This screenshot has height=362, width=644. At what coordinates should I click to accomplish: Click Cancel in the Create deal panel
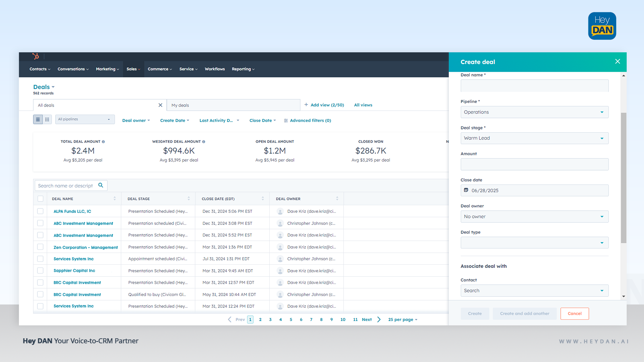(574, 313)
